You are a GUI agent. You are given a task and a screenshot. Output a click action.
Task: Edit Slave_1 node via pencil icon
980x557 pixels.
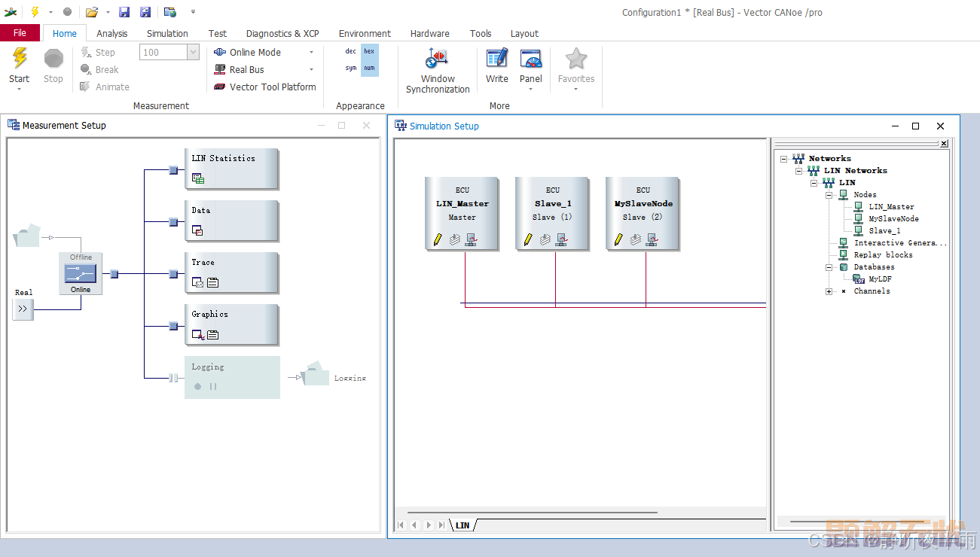pos(528,239)
